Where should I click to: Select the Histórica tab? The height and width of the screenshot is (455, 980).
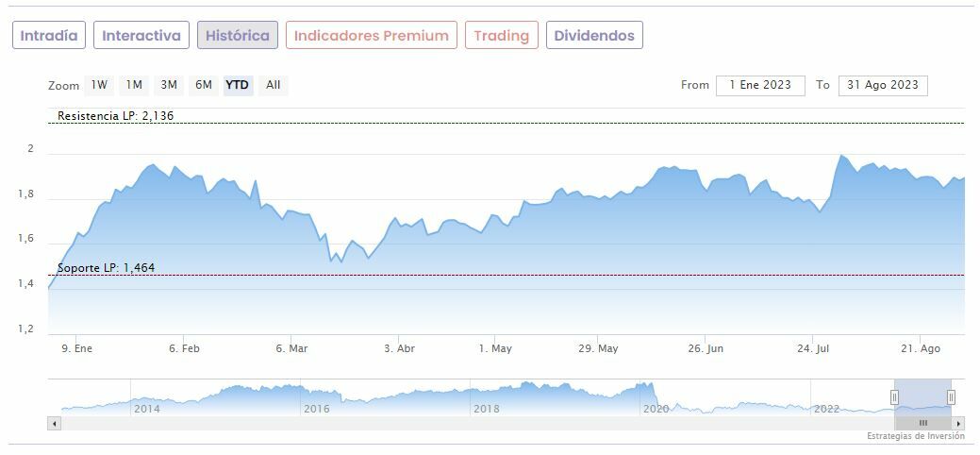(238, 36)
